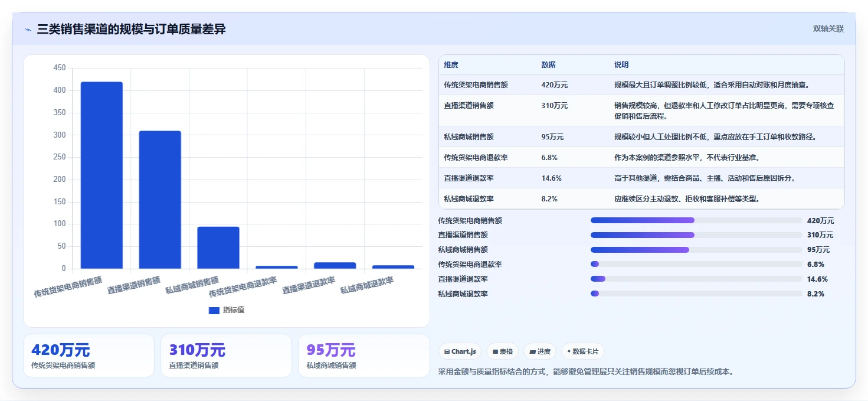Click the small chart bar for 直播渠道退款率
The height and width of the screenshot is (401, 868).
click(x=335, y=266)
